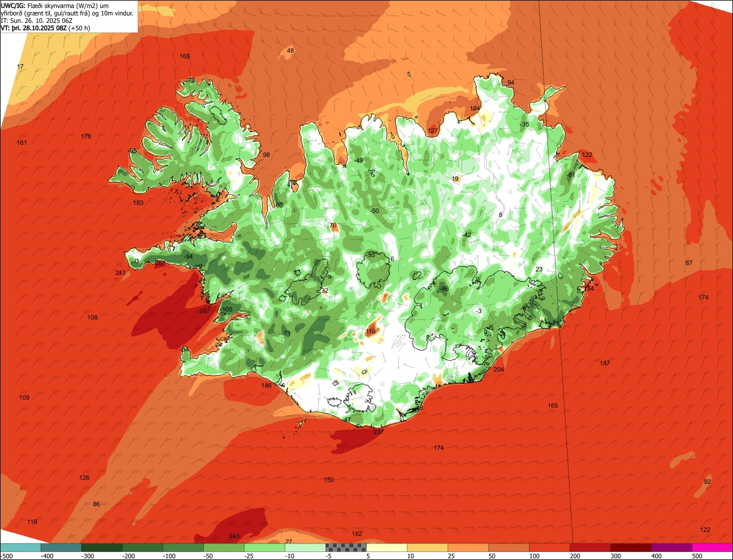733x560 pixels.
Task: Click the flux value -35 in the northeast
Action: 524,124
